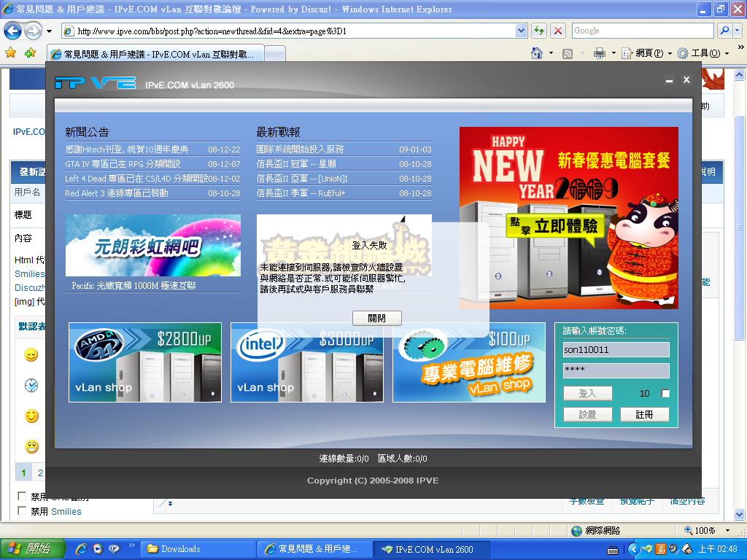
Task: Click the 登入 login button
Action: click(587, 393)
